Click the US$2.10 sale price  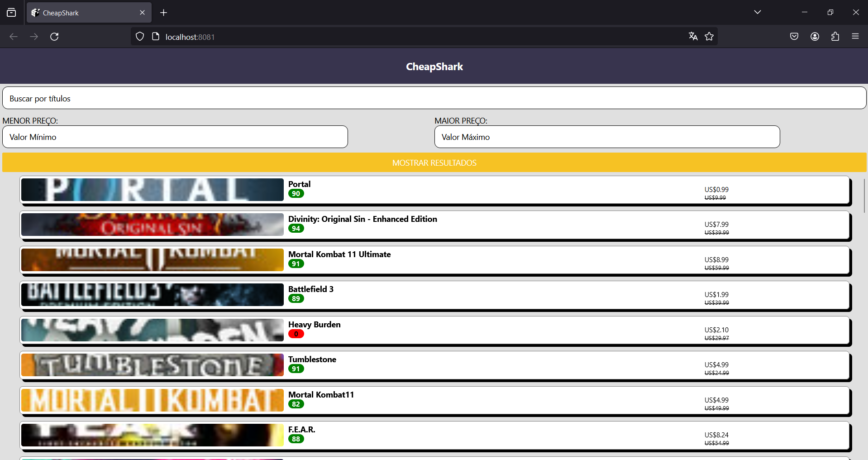coord(716,330)
